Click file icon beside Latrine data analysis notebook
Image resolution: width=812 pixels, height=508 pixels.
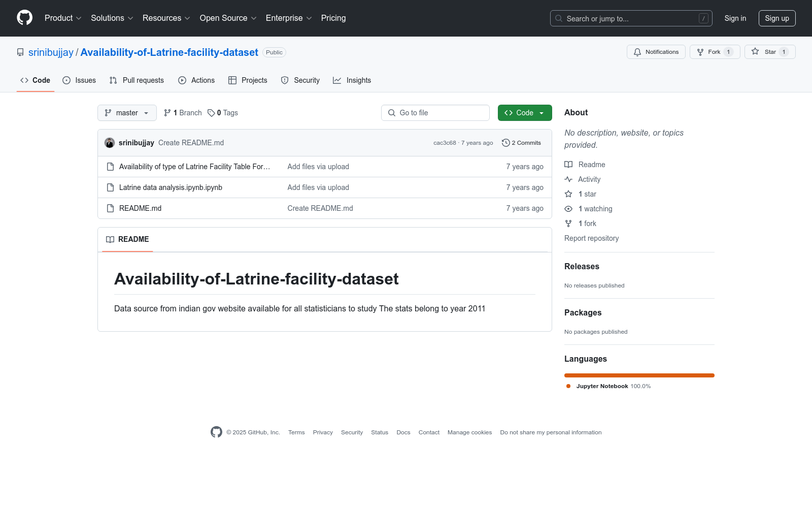(x=110, y=187)
